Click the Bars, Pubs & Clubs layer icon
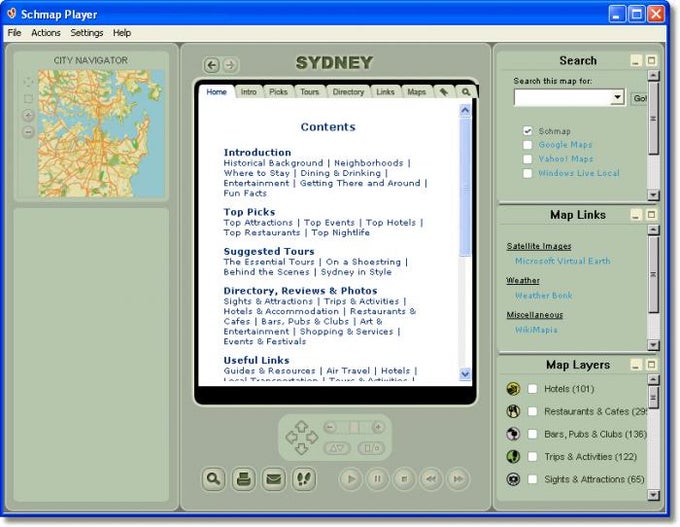 (513, 434)
